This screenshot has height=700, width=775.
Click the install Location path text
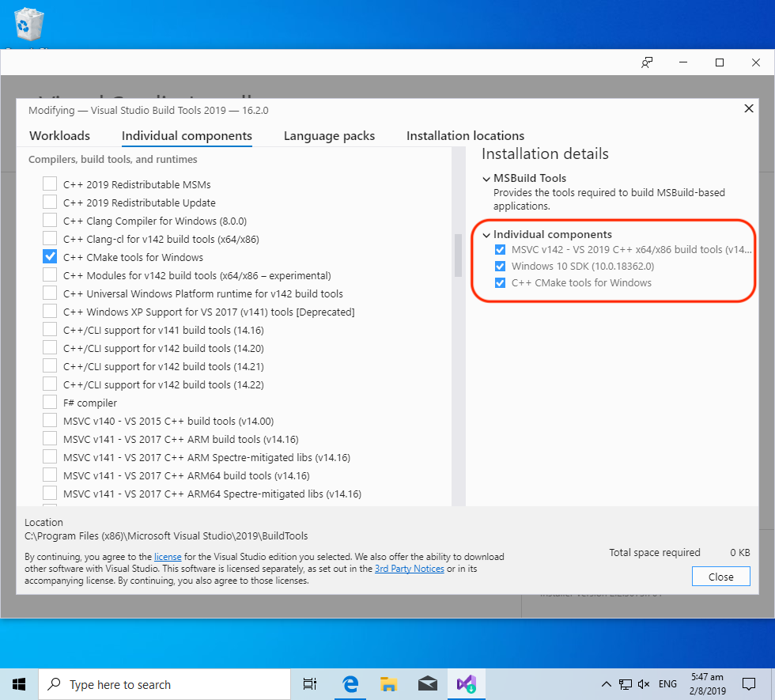(166, 536)
